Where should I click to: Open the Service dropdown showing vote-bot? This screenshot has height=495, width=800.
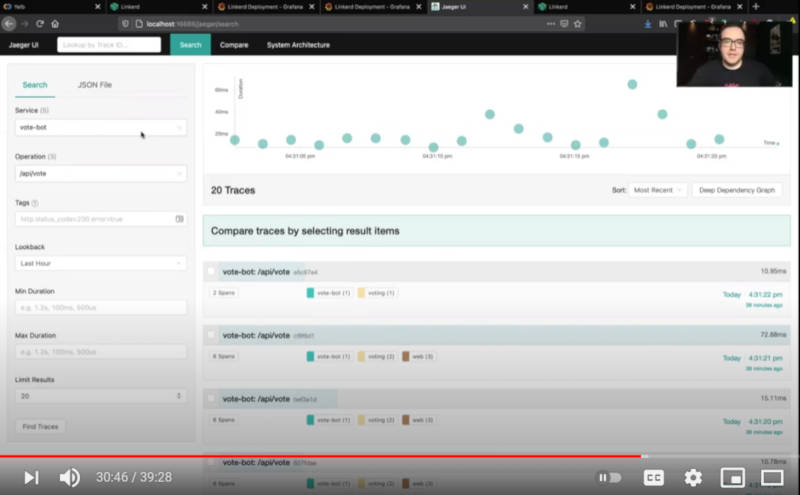click(x=101, y=127)
